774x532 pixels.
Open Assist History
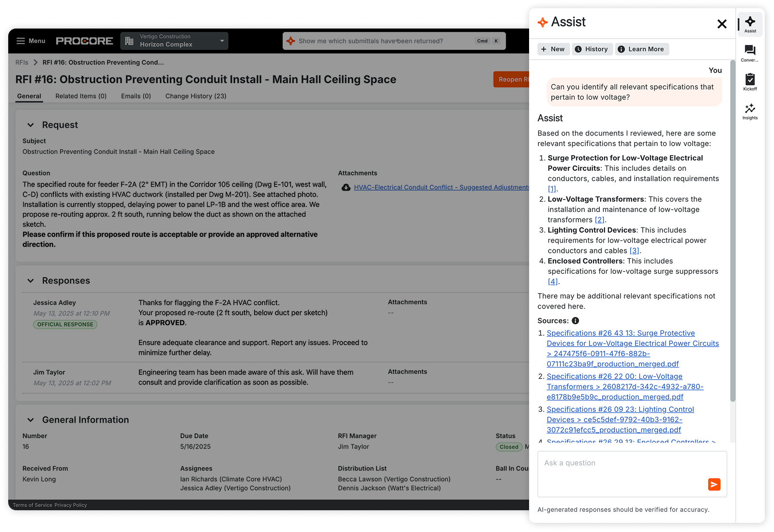click(x=592, y=49)
